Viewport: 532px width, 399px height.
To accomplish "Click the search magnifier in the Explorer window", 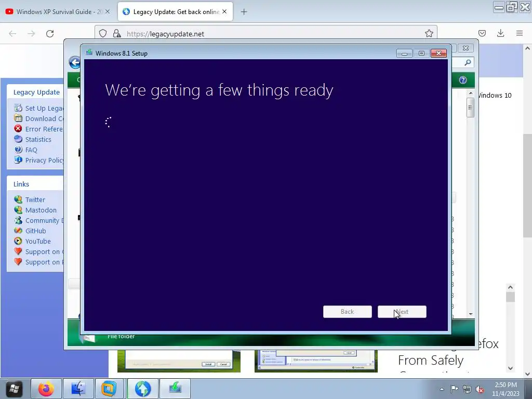I will (468, 62).
